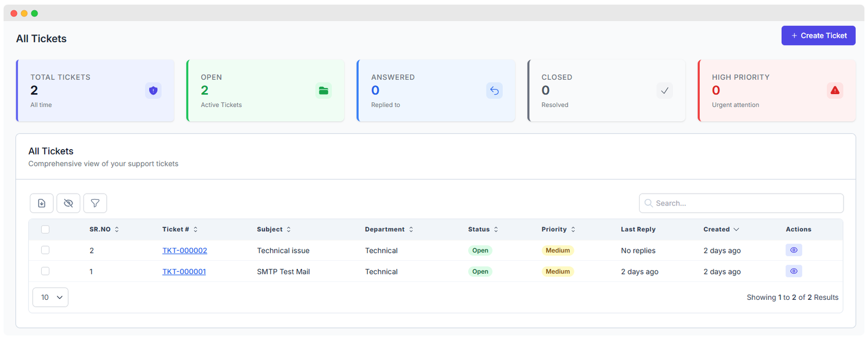Image resolution: width=868 pixels, height=340 pixels.
Task: Open the TKT-000001 ticket link
Action: [x=184, y=272]
